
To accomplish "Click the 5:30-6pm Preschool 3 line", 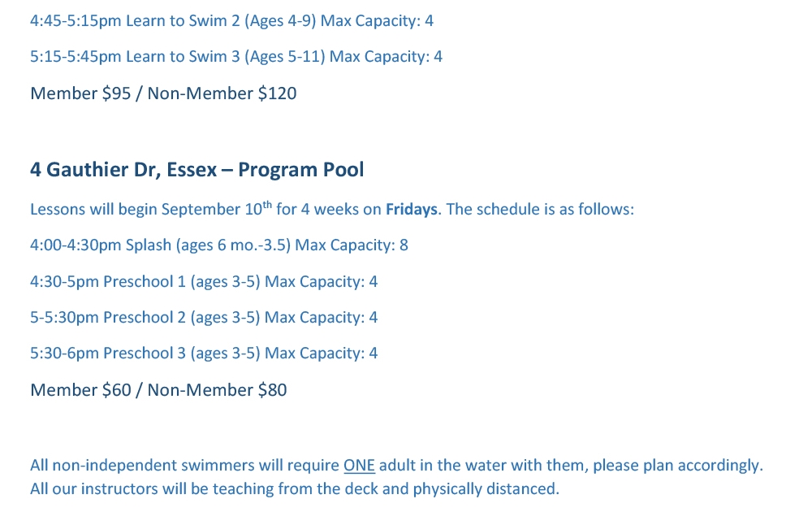I will point(204,354).
